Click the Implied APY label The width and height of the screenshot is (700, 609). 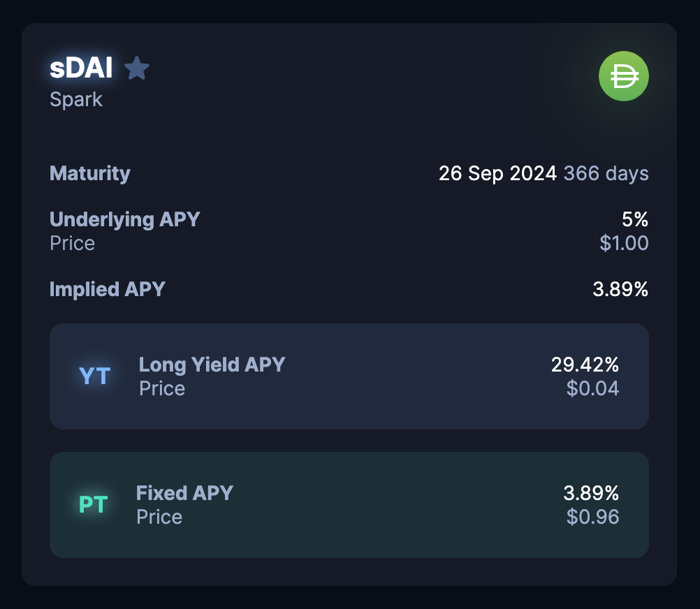click(108, 289)
